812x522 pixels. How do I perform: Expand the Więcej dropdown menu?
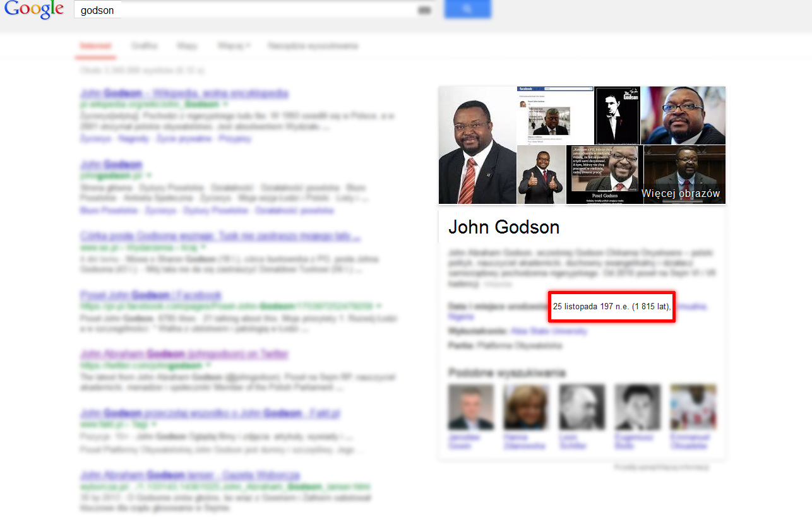tap(234, 46)
